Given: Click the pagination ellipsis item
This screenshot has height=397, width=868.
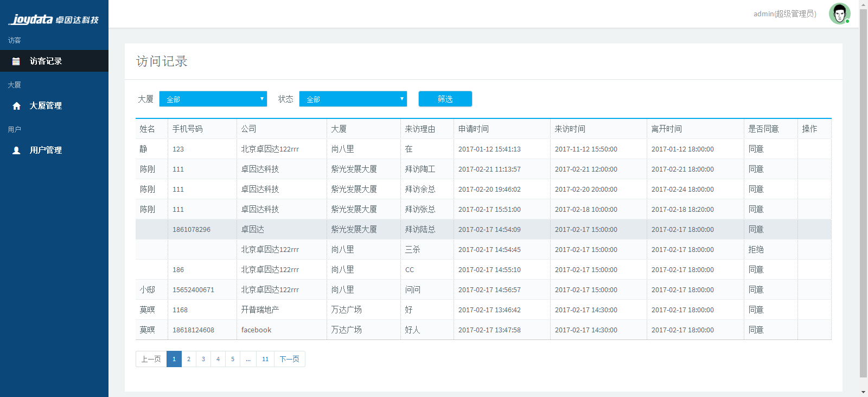Looking at the screenshot, I should (248, 359).
